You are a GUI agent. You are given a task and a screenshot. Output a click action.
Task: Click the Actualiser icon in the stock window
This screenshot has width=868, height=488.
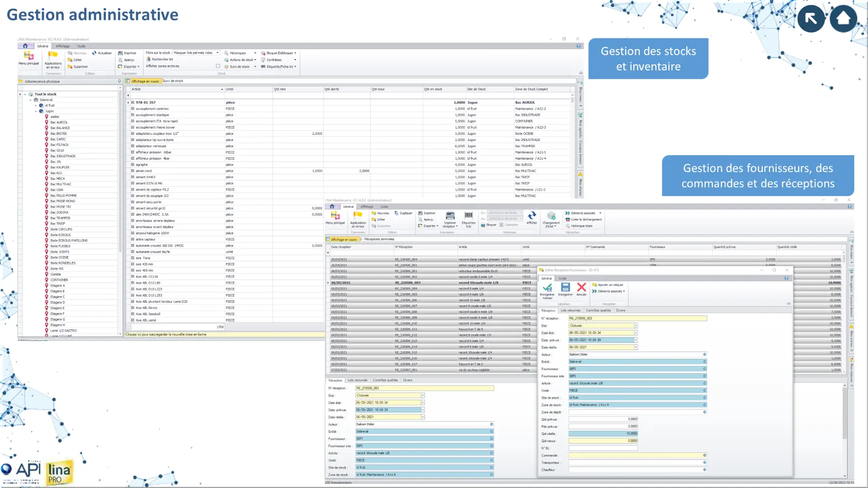tap(94, 53)
